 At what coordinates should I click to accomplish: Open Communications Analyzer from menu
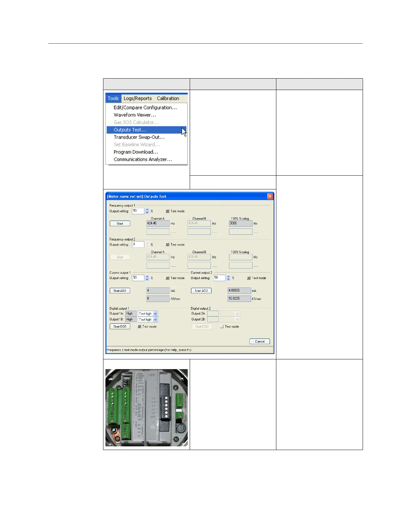point(143,159)
